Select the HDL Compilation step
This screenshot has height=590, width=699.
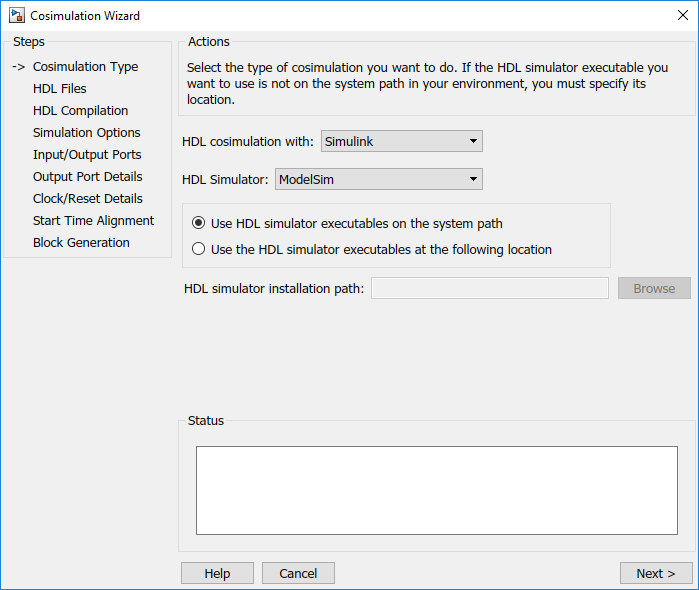pos(80,111)
